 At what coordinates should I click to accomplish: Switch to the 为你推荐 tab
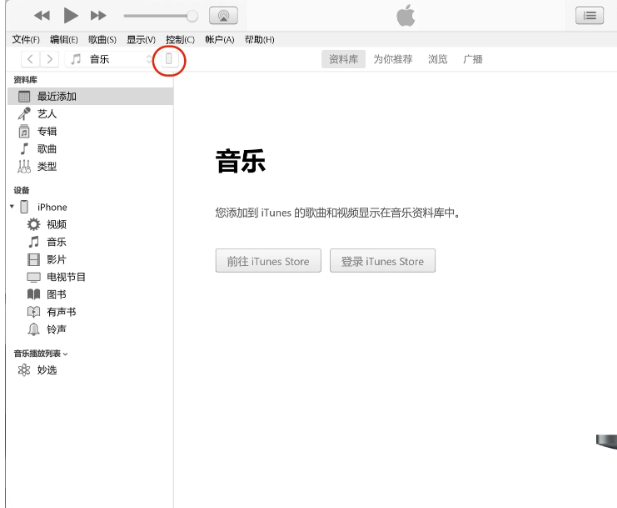click(393, 59)
